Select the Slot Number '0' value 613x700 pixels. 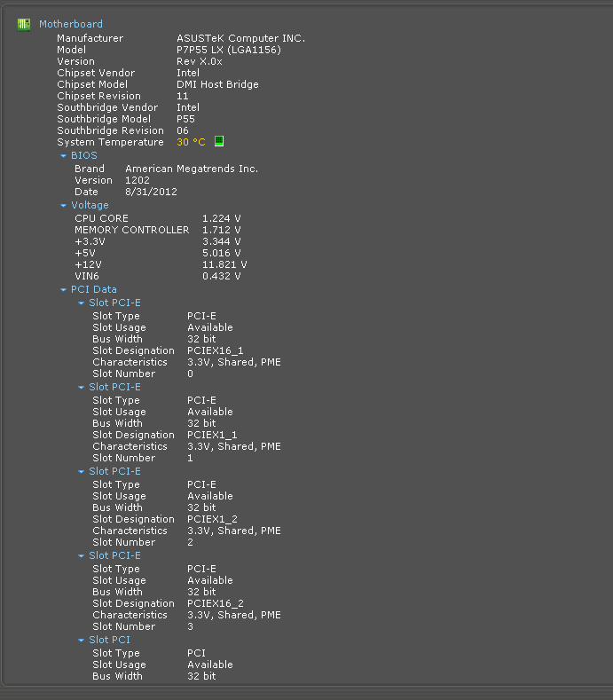click(x=190, y=374)
